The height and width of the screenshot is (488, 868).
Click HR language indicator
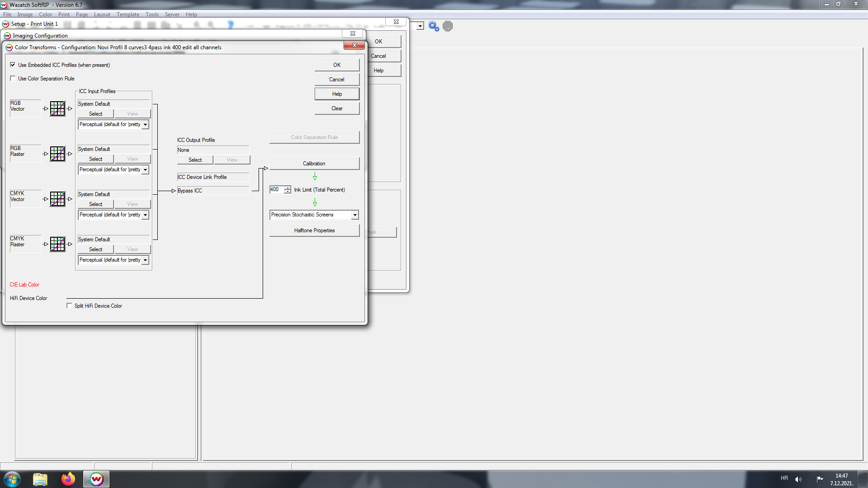(x=784, y=478)
